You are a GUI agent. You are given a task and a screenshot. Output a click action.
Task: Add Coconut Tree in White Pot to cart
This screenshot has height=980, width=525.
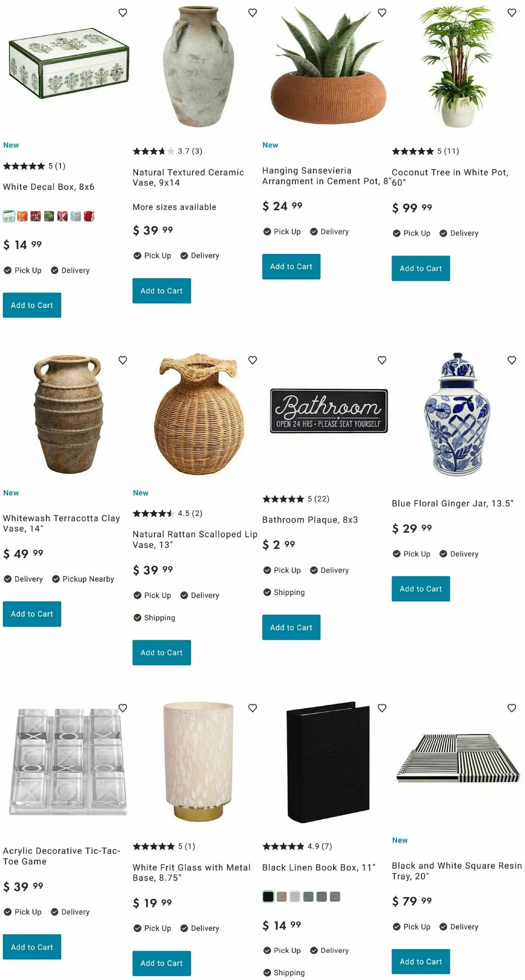pos(421,268)
